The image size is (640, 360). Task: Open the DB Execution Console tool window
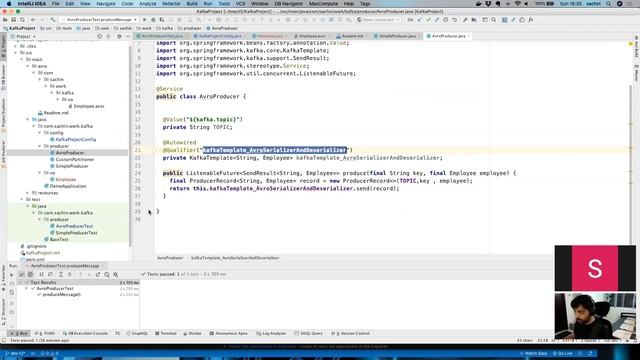pyautogui.click(x=86, y=333)
